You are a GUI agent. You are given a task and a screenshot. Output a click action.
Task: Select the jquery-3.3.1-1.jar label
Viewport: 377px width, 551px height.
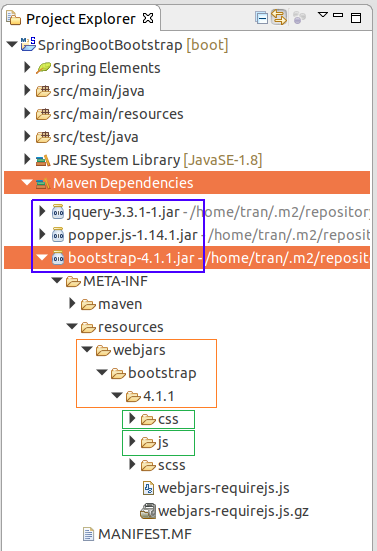[x=124, y=212]
